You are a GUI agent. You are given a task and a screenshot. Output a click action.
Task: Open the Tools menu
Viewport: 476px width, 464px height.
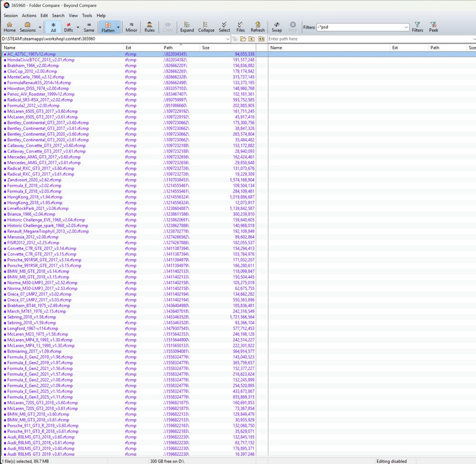point(87,16)
